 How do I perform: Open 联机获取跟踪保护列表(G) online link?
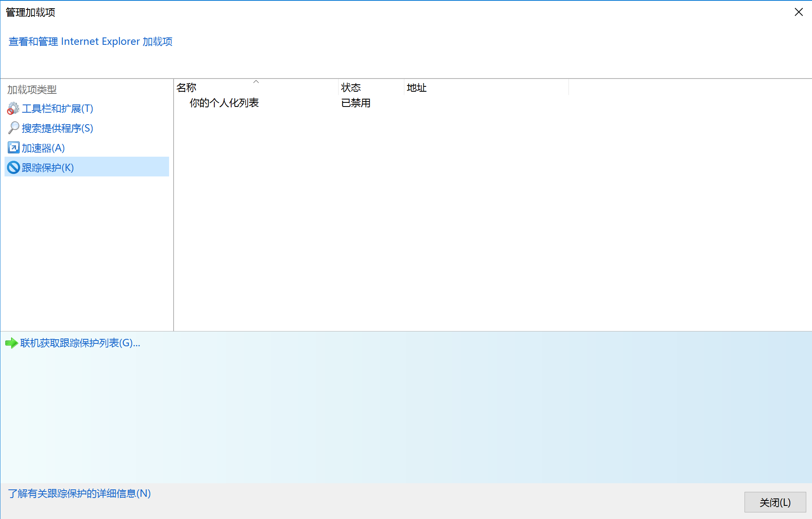pyautogui.click(x=78, y=343)
